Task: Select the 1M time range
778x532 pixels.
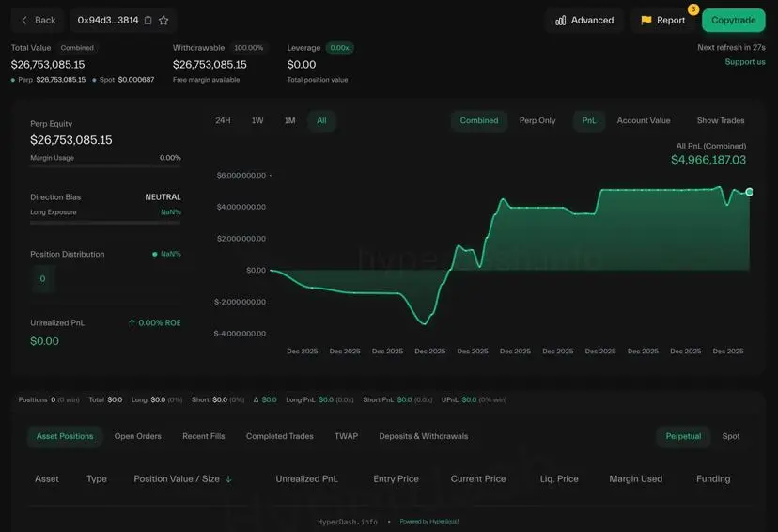Action: (289, 120)
